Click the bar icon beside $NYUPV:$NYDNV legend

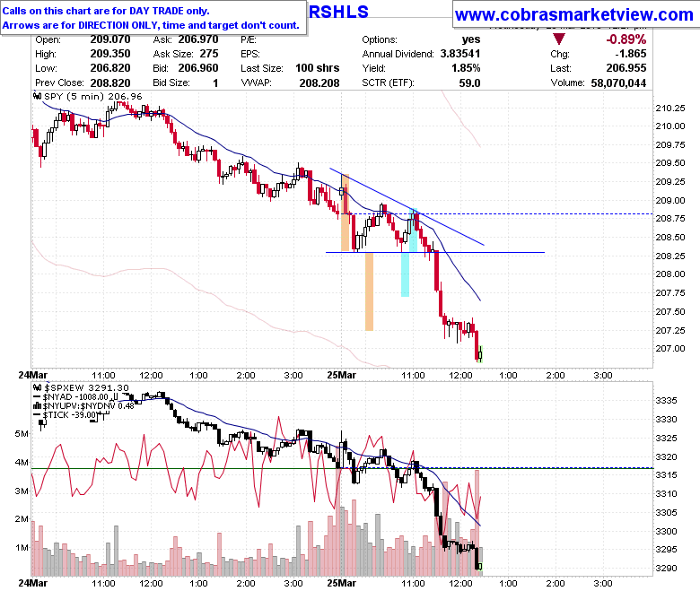point(38,405)
